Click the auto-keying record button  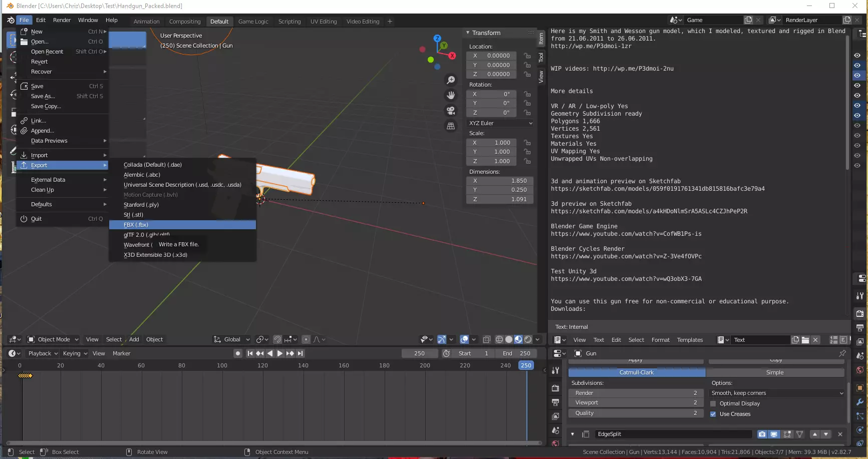(x=238, y=353)
